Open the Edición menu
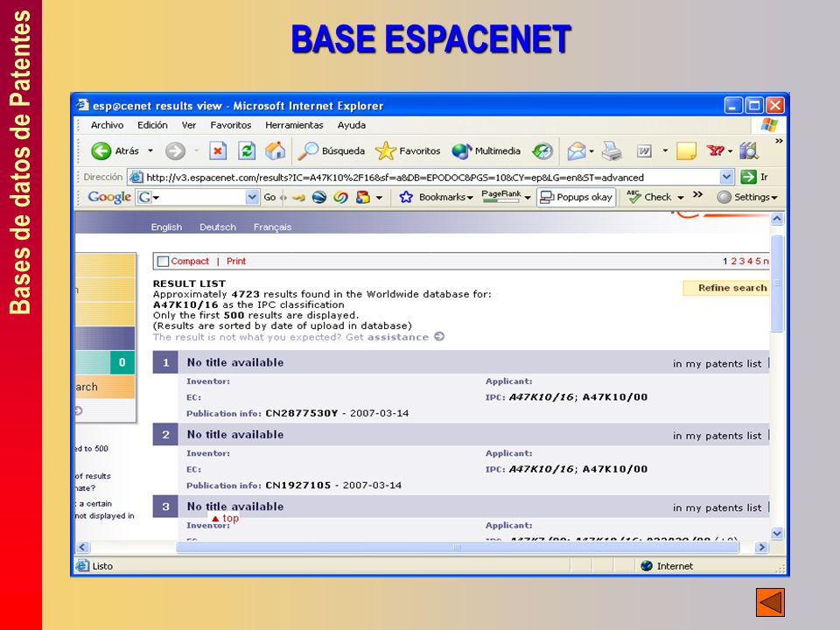This screenshot has height=630, width=840. (x=152, y=125)
